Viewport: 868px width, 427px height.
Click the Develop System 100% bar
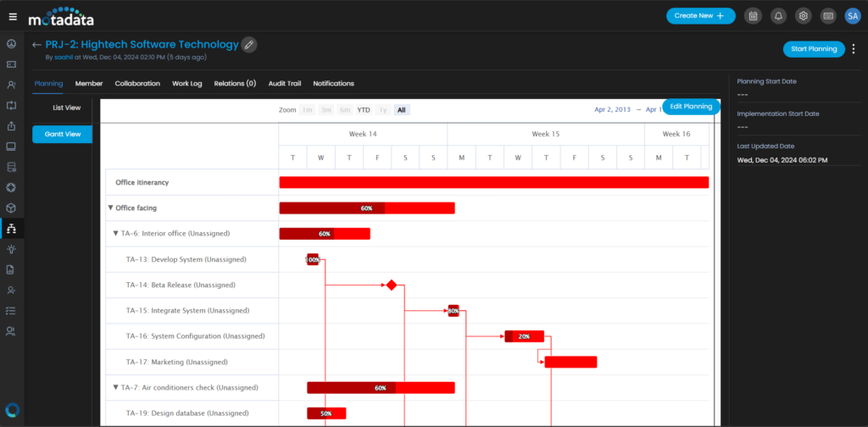point(313,259)
